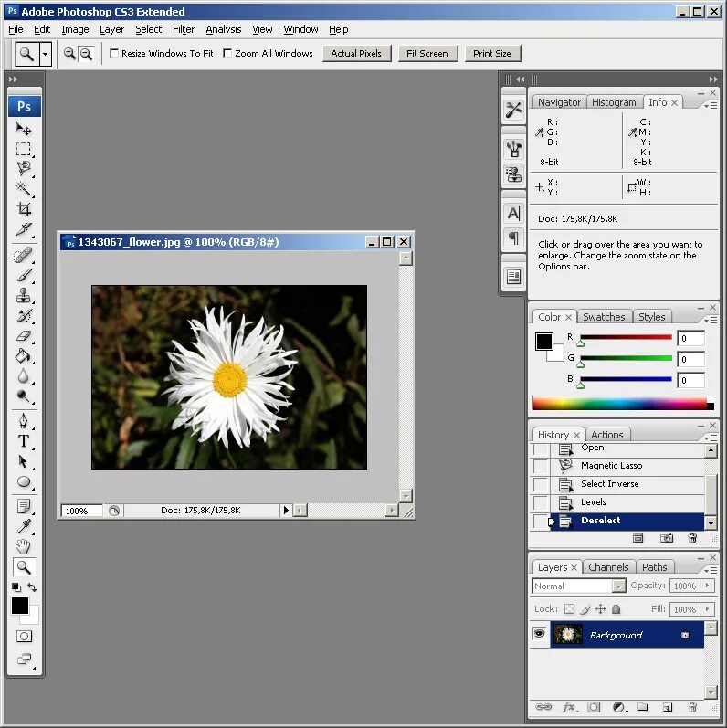Image resolution: width=727 pixels, height=728 pixels.
Task: Toggle Lock all
Action: 616,609
